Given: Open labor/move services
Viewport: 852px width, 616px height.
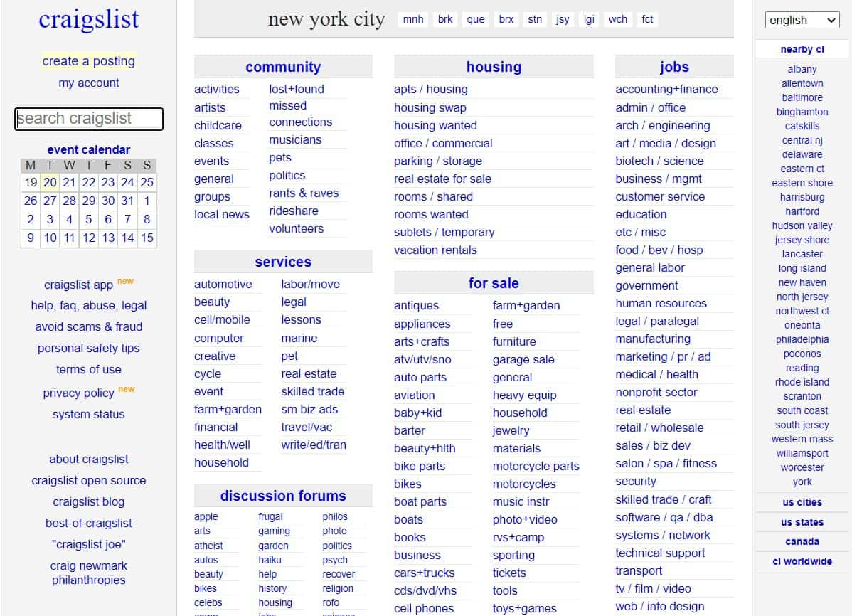Looking at the screenshot, I should pyautogui.click(x=310, y=284).
